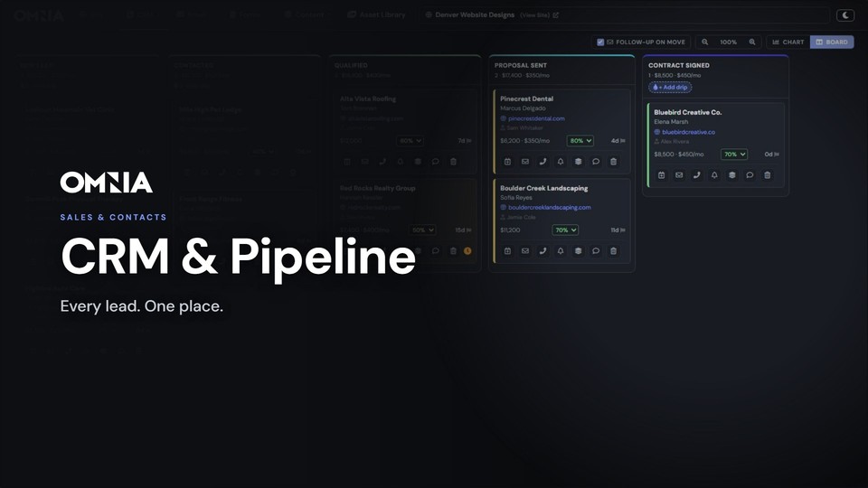
Task: Comment bubble on Bluebird Creative Co. card
Action: tap(750, 174)
